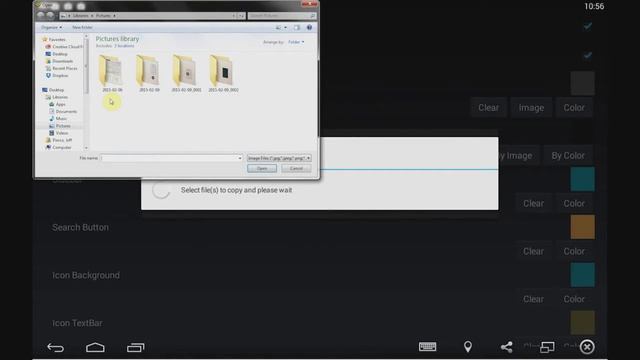This screenshot has height=360, width=640.
Task: Click New folder in dialog toolbar
Action: pos(82,27)
